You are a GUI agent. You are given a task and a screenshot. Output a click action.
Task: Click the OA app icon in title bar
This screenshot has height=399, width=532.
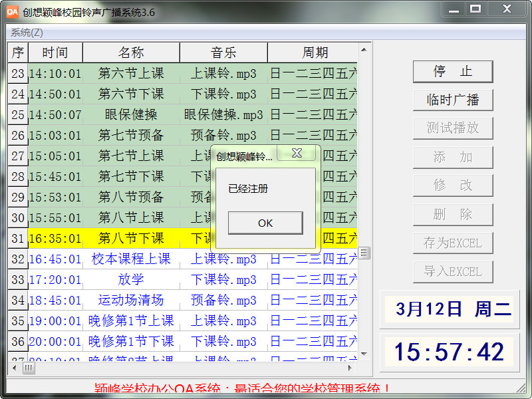12,11
